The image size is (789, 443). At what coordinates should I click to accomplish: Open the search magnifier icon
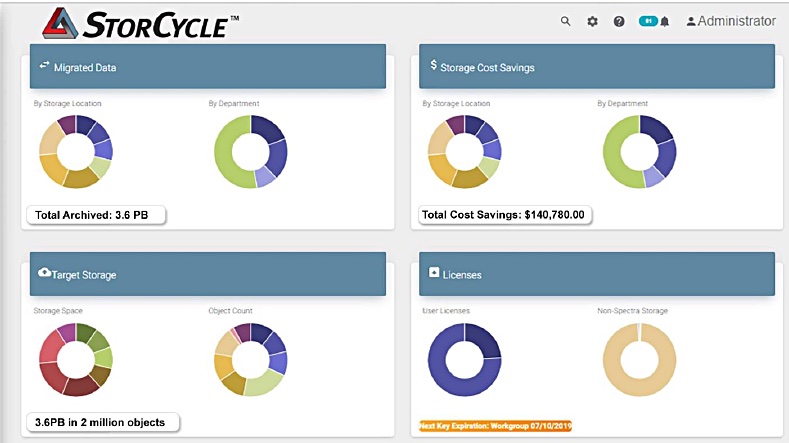point(566,21)
